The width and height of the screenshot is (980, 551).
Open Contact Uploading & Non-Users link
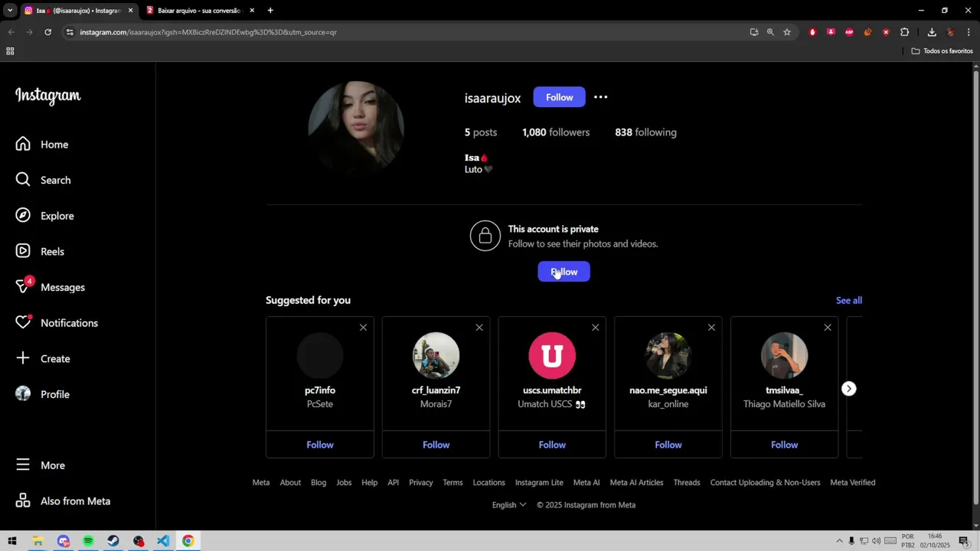pyautogui.click(x=765, y=483)
